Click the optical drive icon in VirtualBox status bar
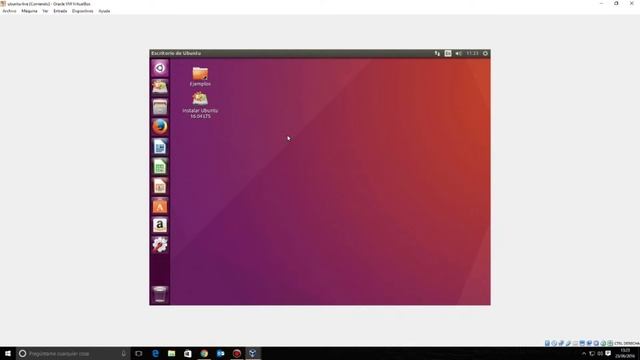640x360 pixels. 554,343
